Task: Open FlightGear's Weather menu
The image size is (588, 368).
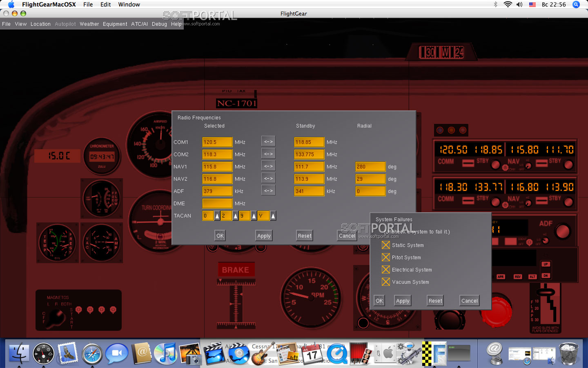Action: point(89,24)
